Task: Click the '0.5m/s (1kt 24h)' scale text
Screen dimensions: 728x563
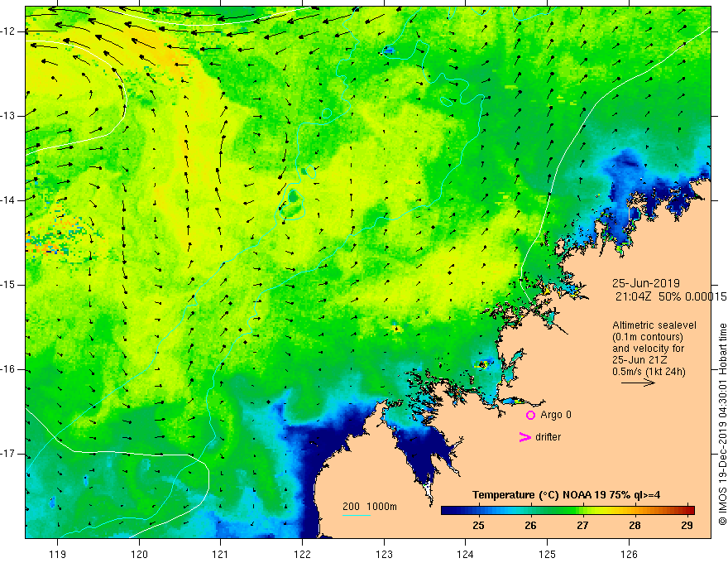Action: (x=649, y=372)
